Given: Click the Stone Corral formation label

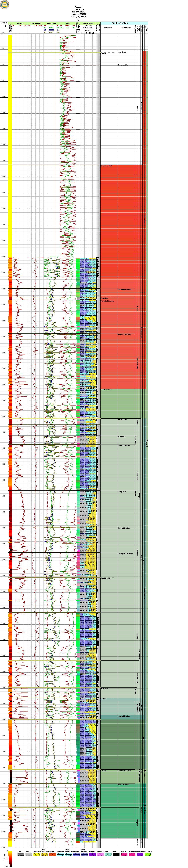Looking at the screenshot, I should [x=122, y=52].
